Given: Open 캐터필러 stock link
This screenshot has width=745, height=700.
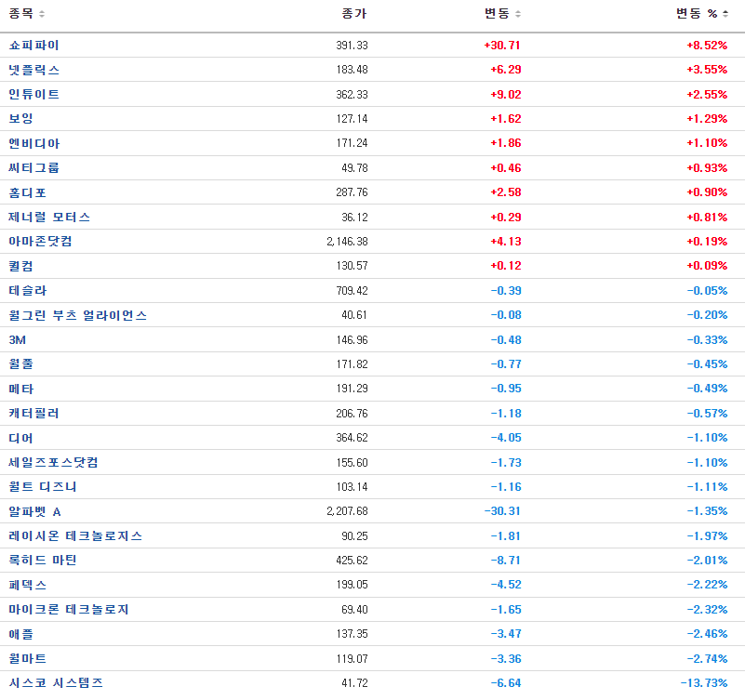Looking at the screenshot, I should click(x=33, y=413).
